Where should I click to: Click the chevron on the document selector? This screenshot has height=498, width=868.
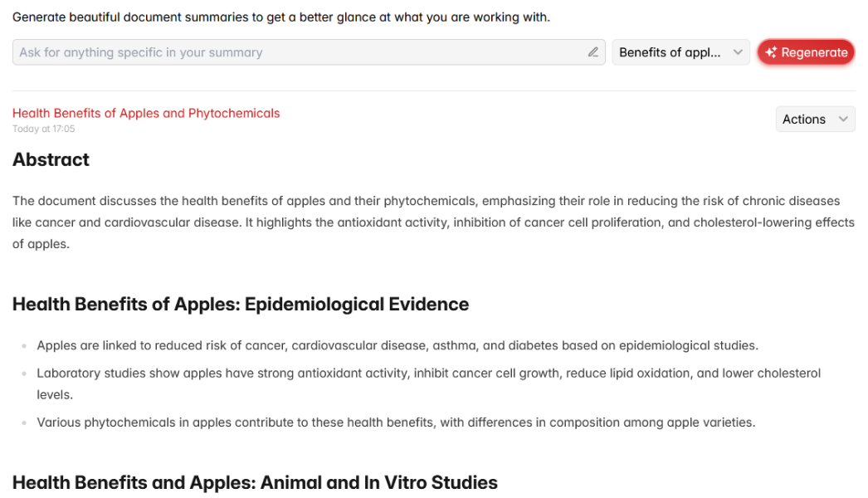point(738,52)
